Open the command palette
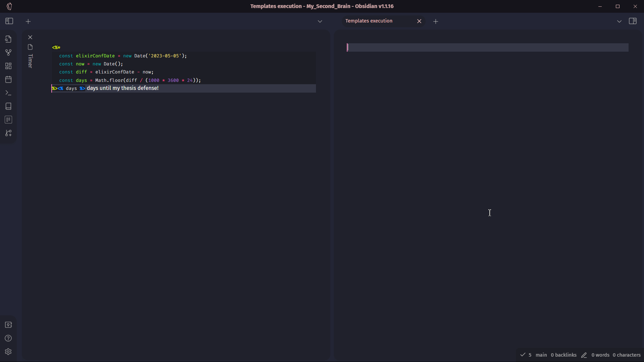The width and height of the screenshot is (644, 362). (x=8, y=93)
